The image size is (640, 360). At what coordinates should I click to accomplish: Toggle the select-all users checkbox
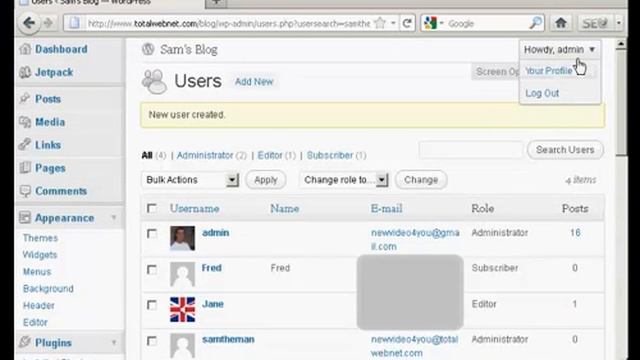click(152, 209)
